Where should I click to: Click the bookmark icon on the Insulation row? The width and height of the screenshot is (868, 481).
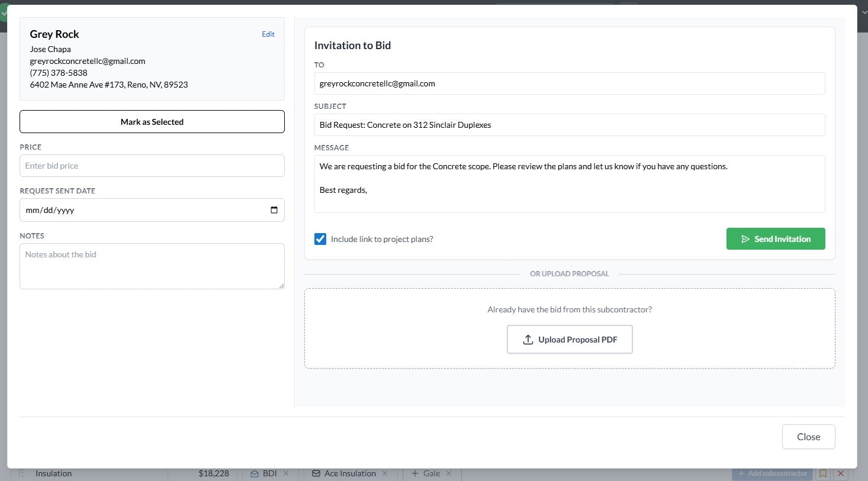pyautogui.click(x=822, y=473)
